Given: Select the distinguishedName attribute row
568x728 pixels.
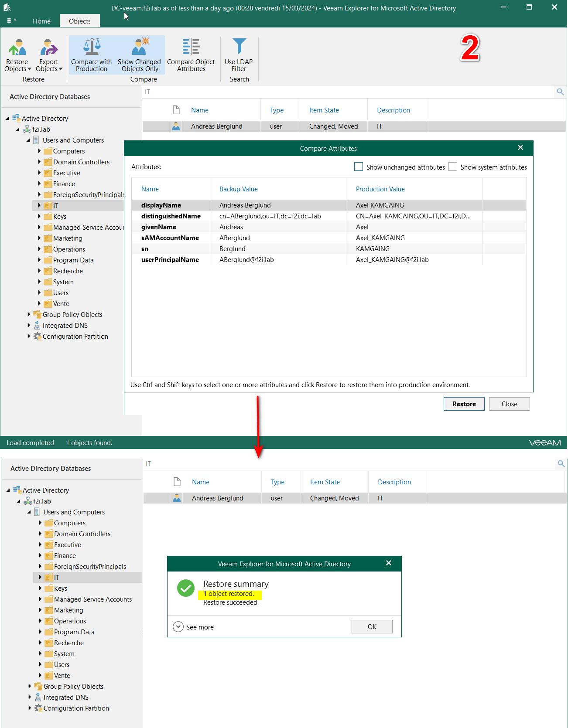Looking at the screenshot, I should 329,216.
